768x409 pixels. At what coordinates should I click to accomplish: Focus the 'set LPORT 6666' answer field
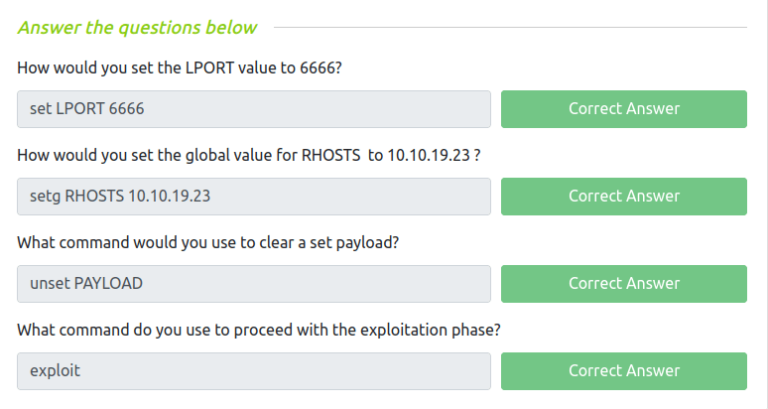pos(254,109)
